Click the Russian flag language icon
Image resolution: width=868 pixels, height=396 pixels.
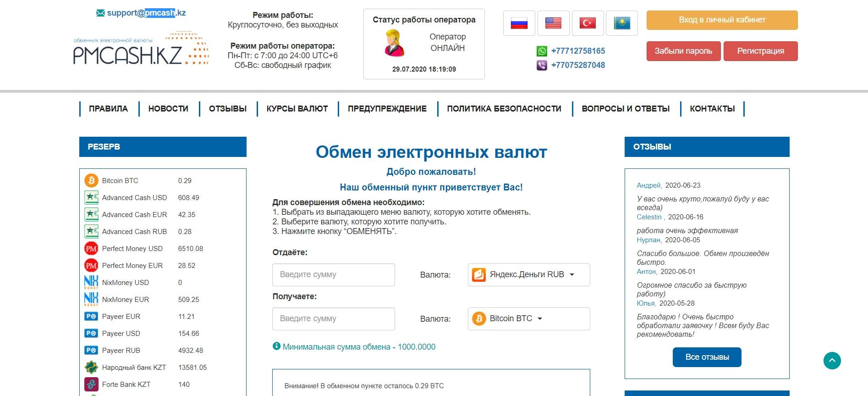coord(519,23)
